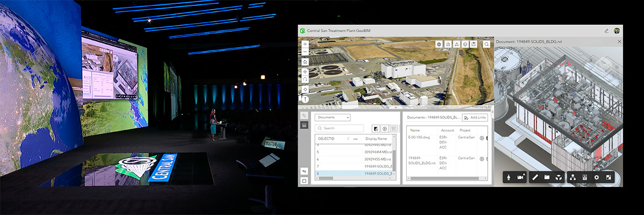Enable first-person walk tool in viewer
This screenshot has height=215, width=644.
pyautogui.click(x=509, y=177)
